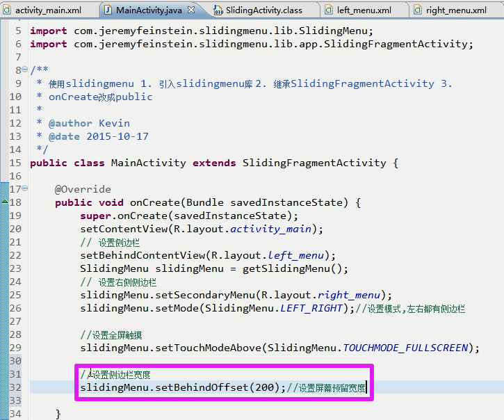Click the onCreate method signature on line 18

point(208,202)
